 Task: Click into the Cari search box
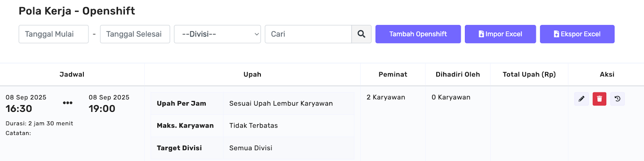coord(308,34)
